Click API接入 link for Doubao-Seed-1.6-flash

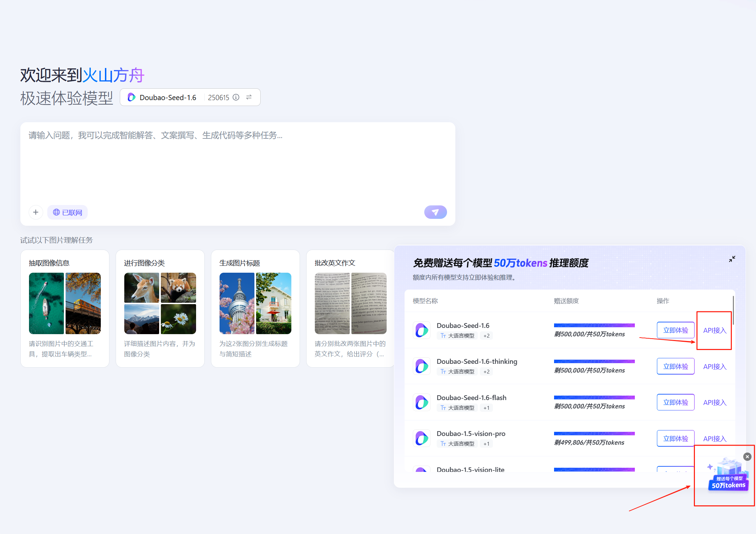tap(715, 402)
